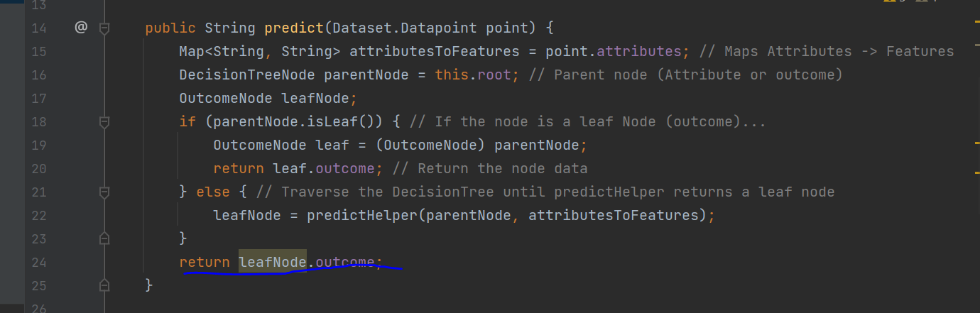Image resolution: width=980 pixels, height=313 pixels.
Task: Toggle breakpoint at line number 24
Action: pos(39,263)
